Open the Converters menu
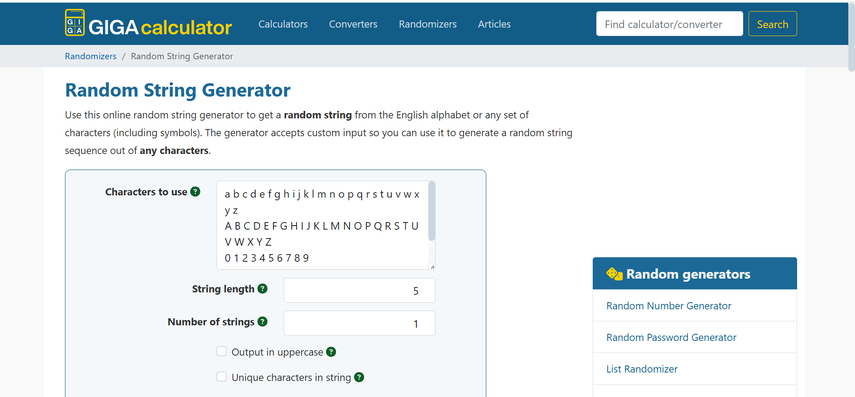855x397 pixels. click(353, 24)
